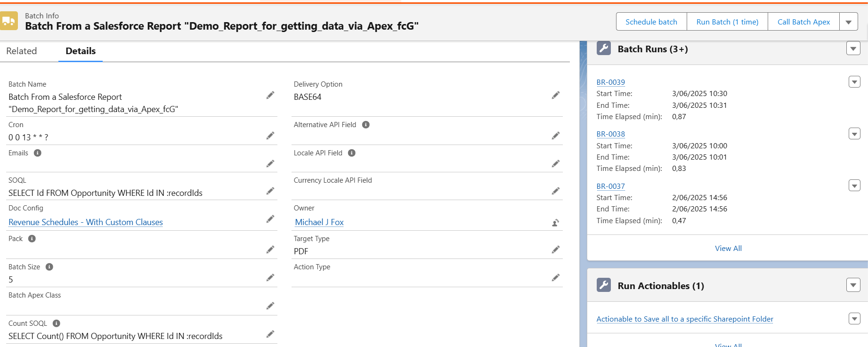
Task: Click the Batch Size value 5
Action: pyautogui.click(x=11, y=280)
